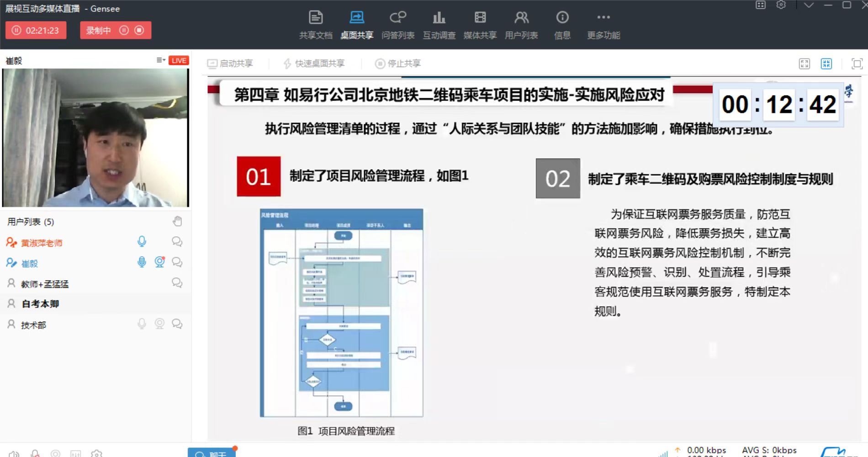Image resolution: width=868 pixels, height=457 pixels.
Task: Toggle webcam for 崔毅
Action: tap(159, 262)
